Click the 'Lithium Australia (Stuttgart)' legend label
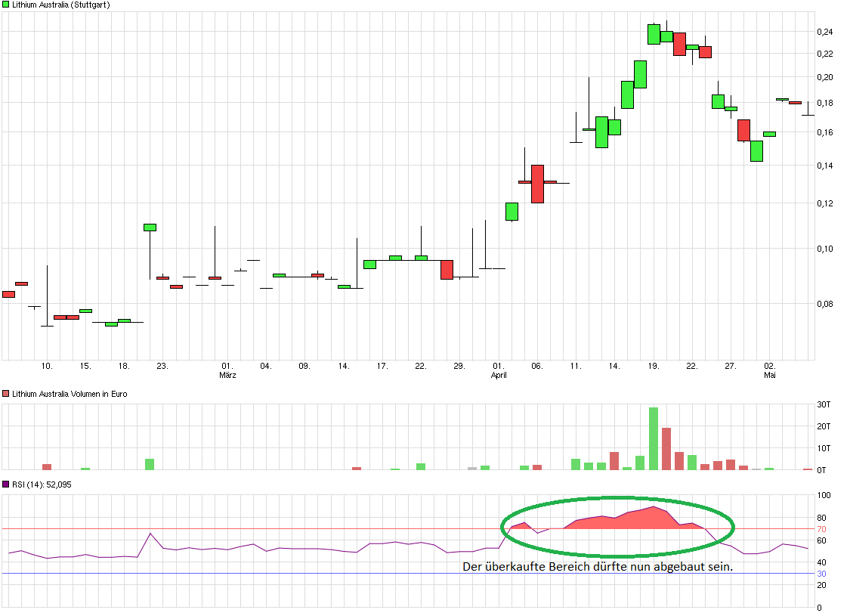850x616 pixels. click(60, 5)
